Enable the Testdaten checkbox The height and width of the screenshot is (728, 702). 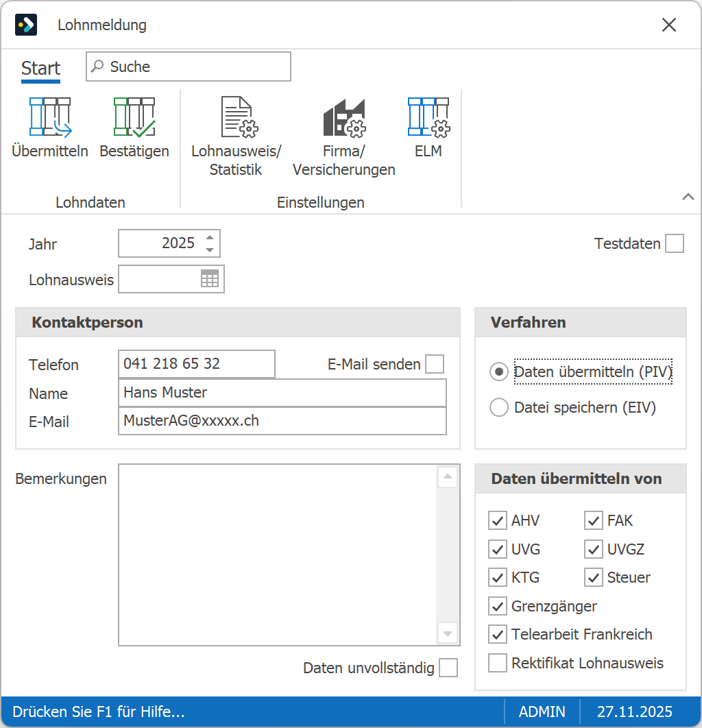click(x=674, y=243)
